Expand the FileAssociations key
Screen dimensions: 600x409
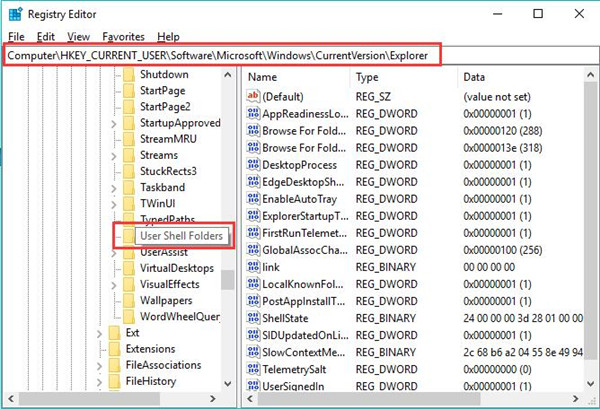[99, 366]
